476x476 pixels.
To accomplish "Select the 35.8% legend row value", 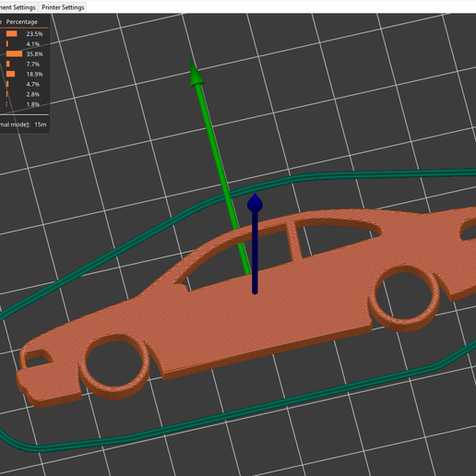I will point(34,54).
